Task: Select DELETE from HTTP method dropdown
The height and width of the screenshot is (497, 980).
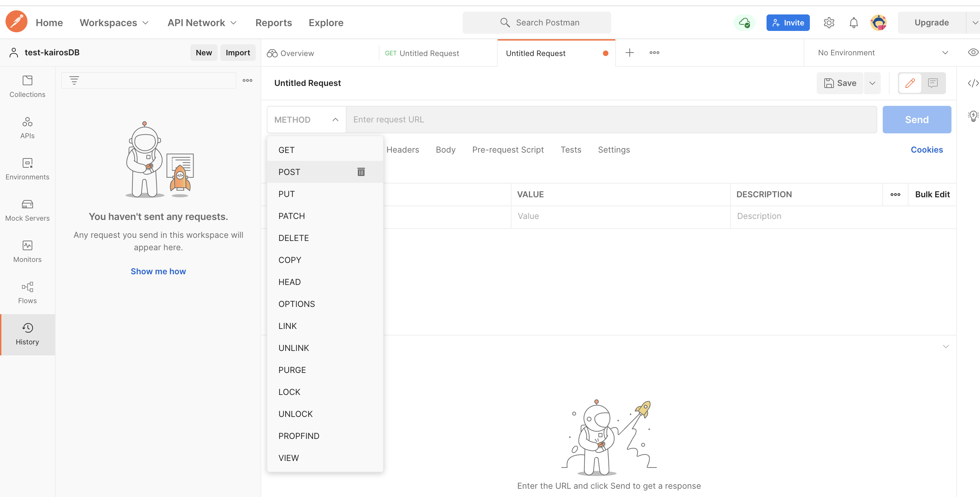Action: coord(293,237)
